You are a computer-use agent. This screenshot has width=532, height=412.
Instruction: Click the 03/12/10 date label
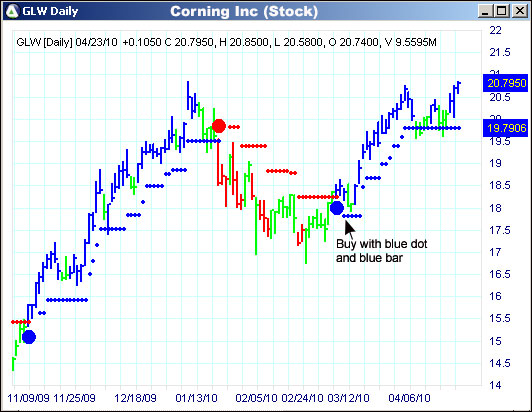pos(348,398)
